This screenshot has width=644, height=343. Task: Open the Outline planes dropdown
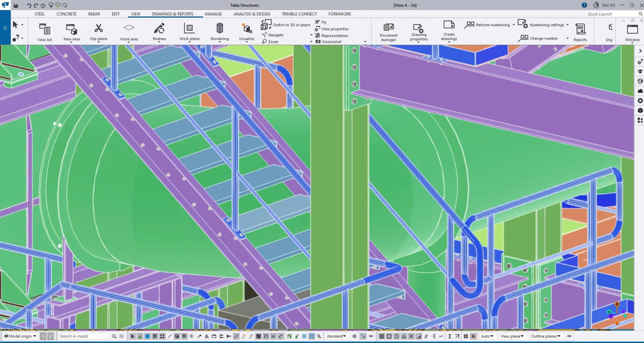pos(546,336)
